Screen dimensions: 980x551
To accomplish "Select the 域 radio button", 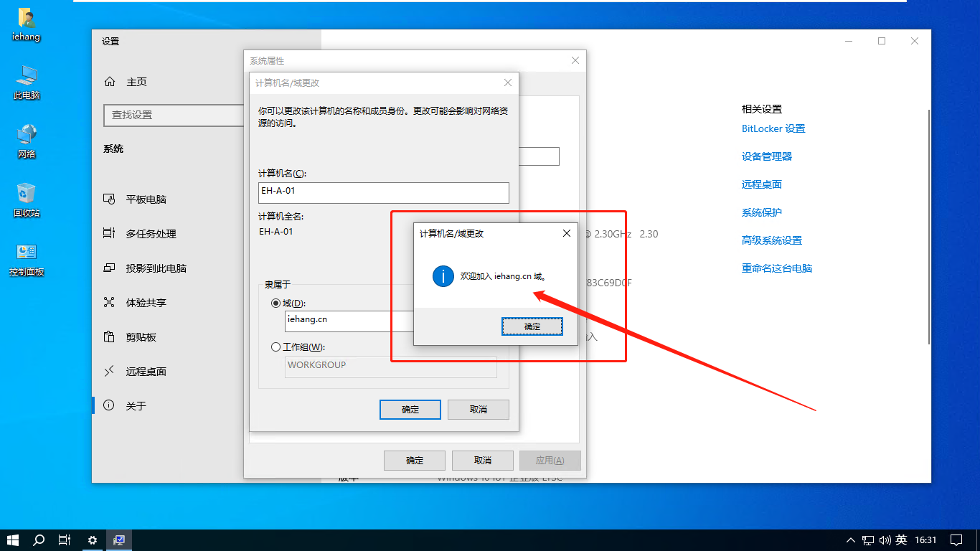I will [276, 303].
